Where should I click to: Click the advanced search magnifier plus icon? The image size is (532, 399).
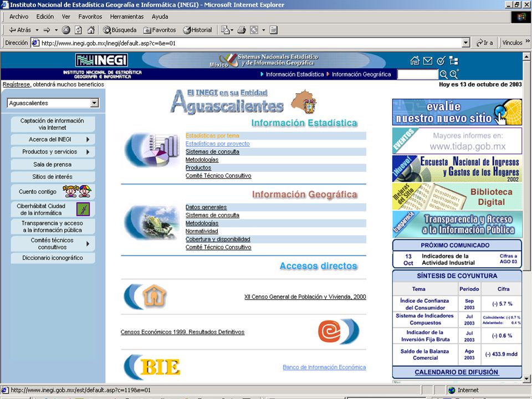click(x=454, y=74)
